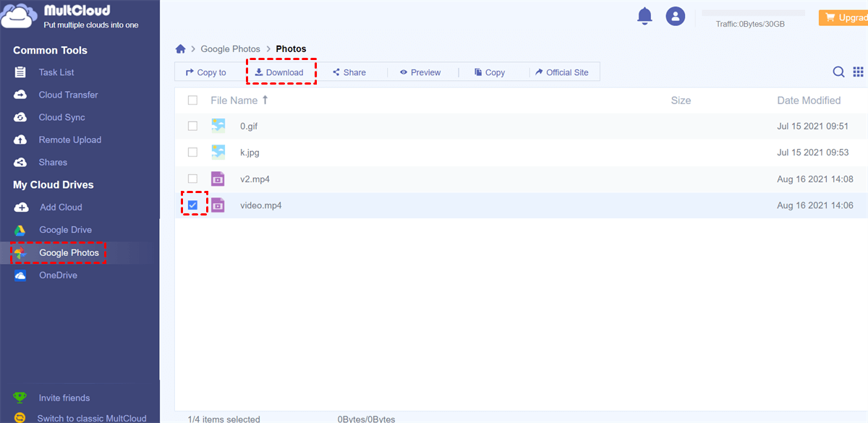Click the Traffic:0Bytes/30GB text
The width and height of the screenshot is (868, 423).
[x=750, y=24]
